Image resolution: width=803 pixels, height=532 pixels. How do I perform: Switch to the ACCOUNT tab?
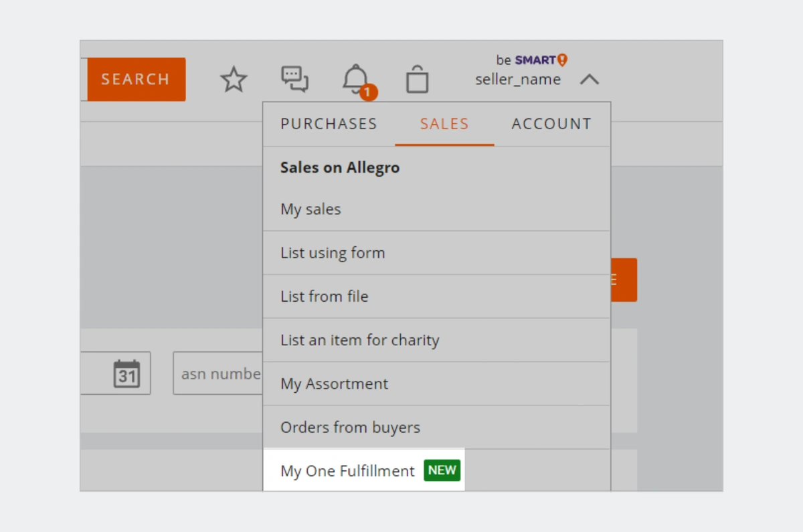coord(551,124)
